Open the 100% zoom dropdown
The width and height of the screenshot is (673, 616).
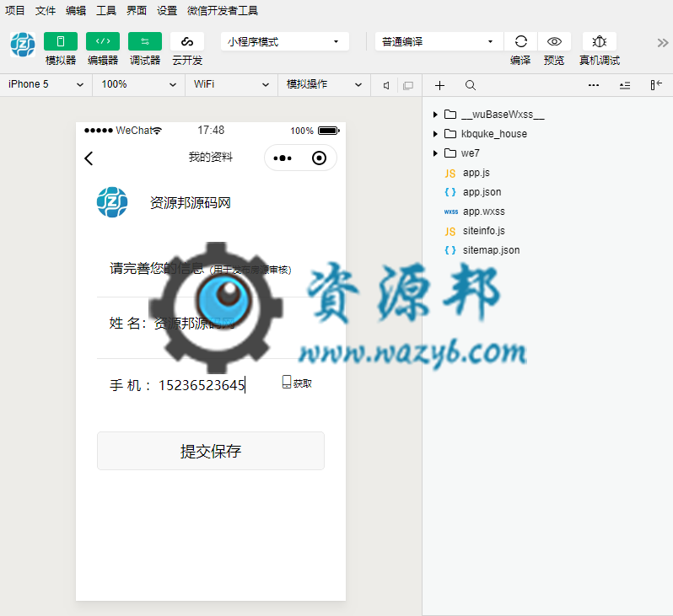tap(138, 84)
